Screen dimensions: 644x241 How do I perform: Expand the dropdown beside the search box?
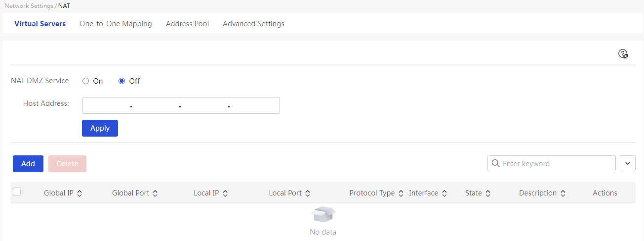coord(628,163)
